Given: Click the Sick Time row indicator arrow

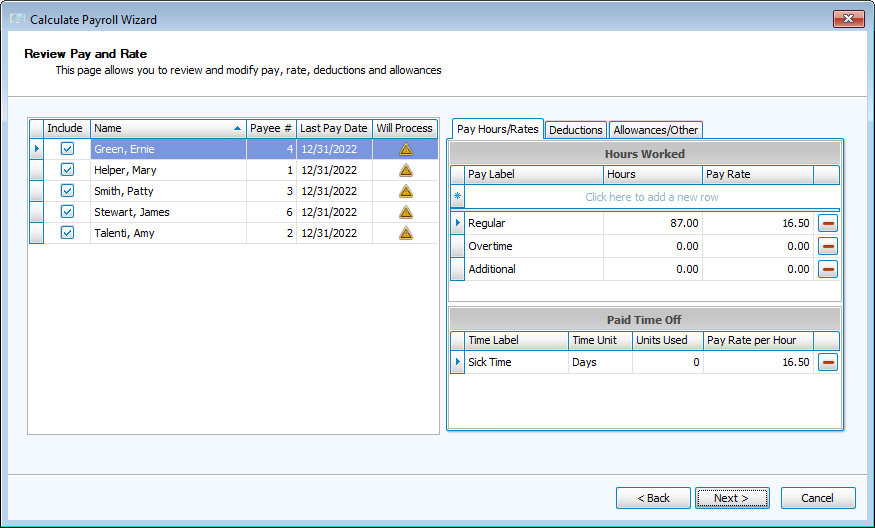Looking at the screenshot, I should click(x=458, y=362).
